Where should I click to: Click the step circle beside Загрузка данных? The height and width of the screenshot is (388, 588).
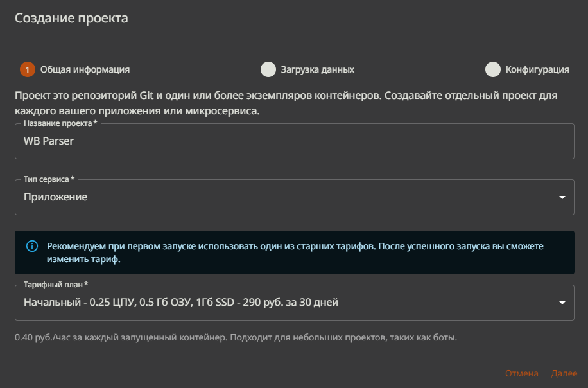click(268, 69)
